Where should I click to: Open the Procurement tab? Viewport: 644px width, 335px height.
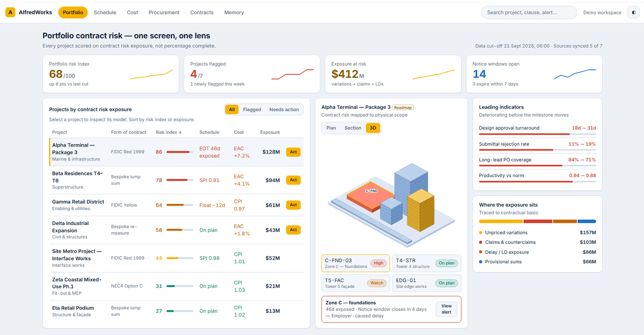(164, 12)
